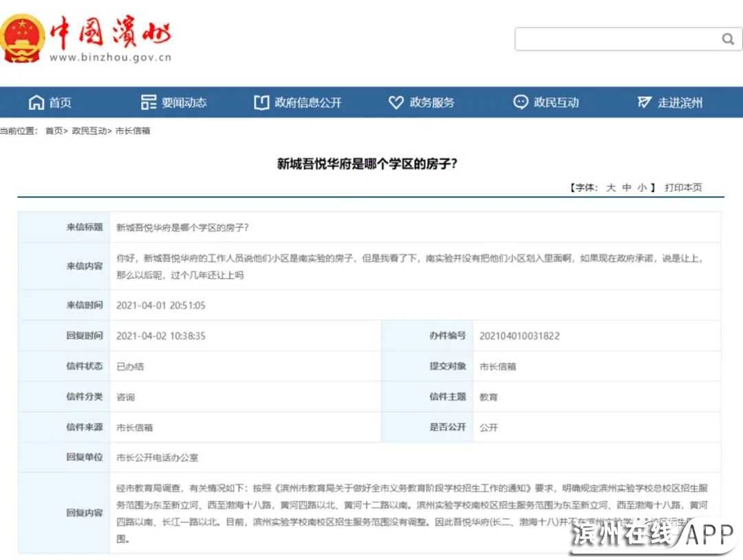The width and height of the screenshot is (743, 560).
Task: Select the 要闻动态 menu item
Action: (x=184, y=103)
